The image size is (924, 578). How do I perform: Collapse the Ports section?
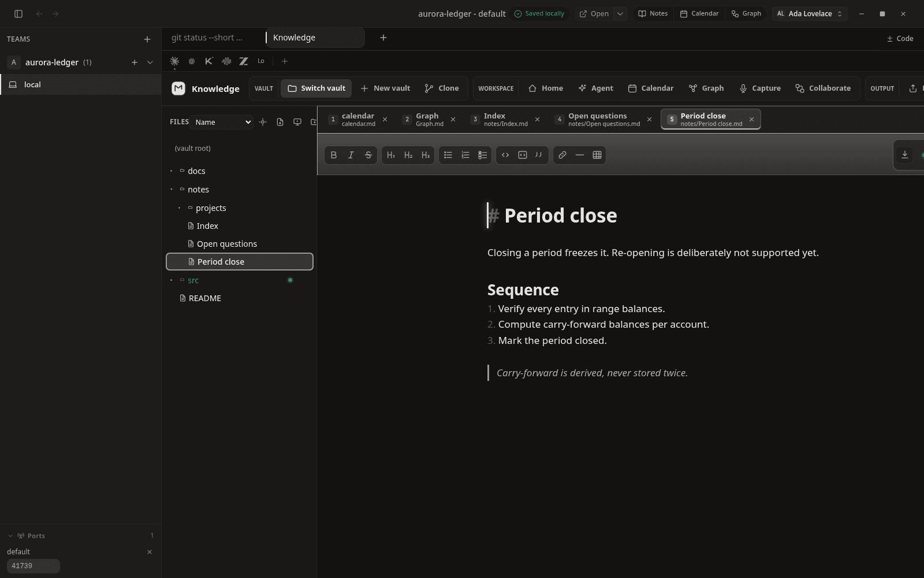10,536
